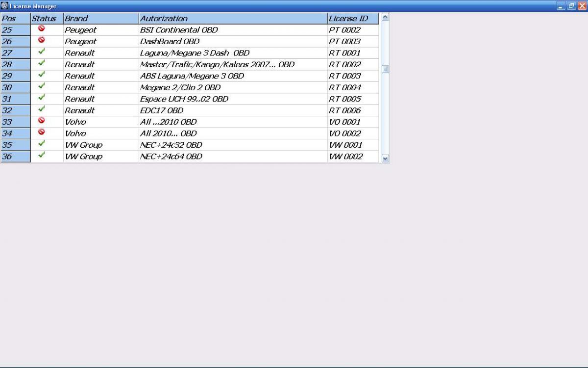Viewport: 588px width, 368px height.
Task: Sort by the Status column header
Action: [47, 18]
